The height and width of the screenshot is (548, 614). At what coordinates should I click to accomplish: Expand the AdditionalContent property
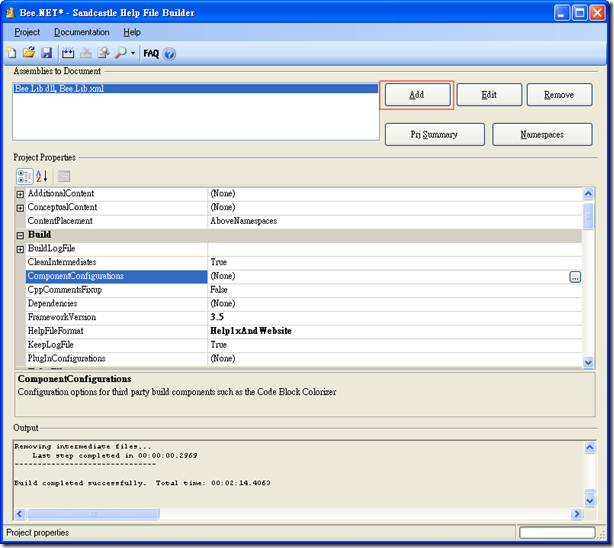pos(20,194)
